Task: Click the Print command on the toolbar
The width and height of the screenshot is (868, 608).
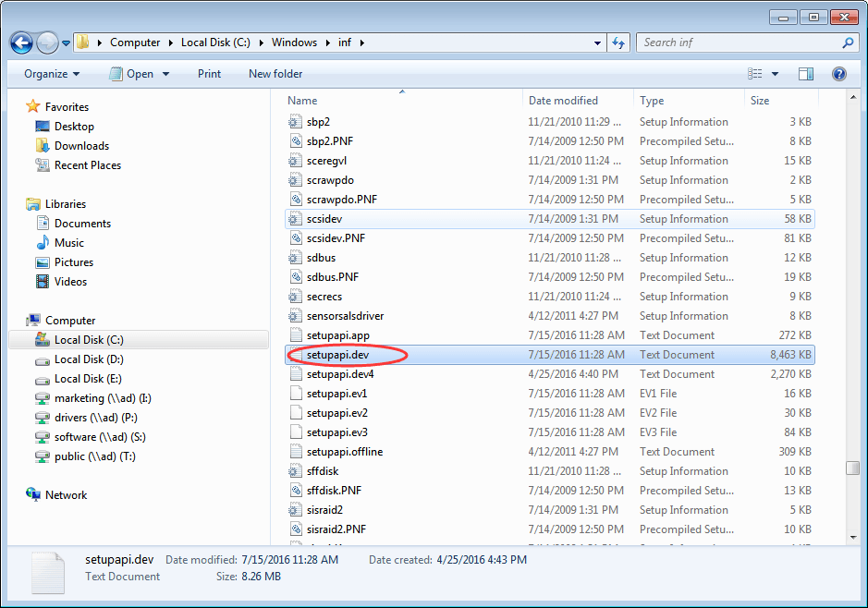Action: (x=208, y=74)
